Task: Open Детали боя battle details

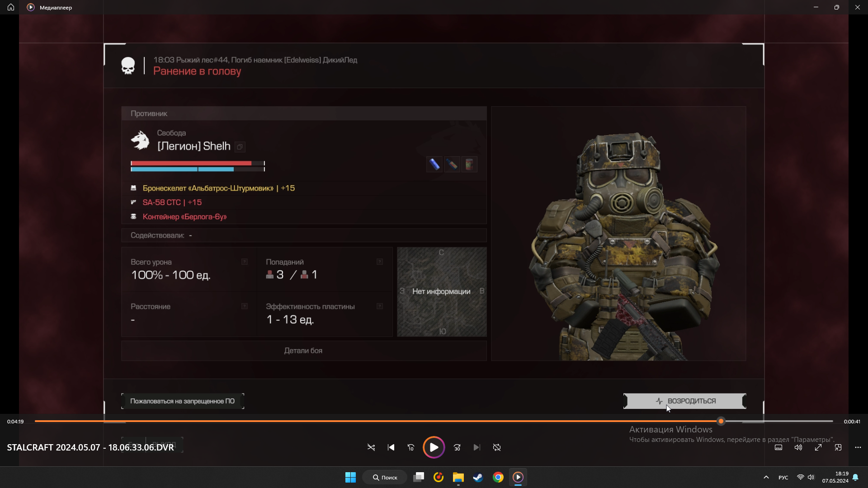Action: [x=303, y=351]
